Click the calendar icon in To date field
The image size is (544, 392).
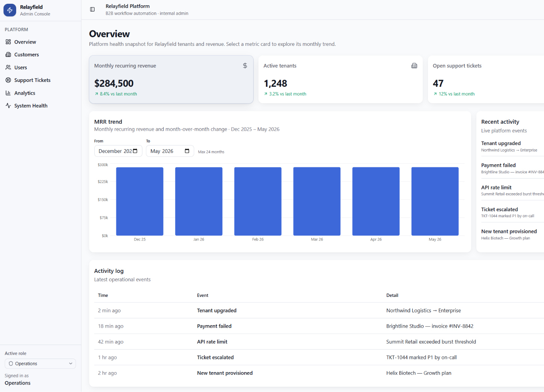[x=187, y=151]
